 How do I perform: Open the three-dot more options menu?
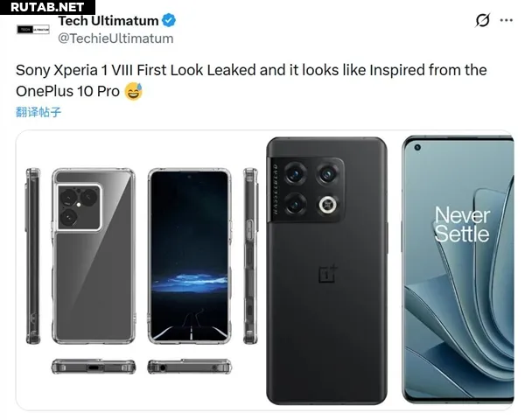coord(506,20)
